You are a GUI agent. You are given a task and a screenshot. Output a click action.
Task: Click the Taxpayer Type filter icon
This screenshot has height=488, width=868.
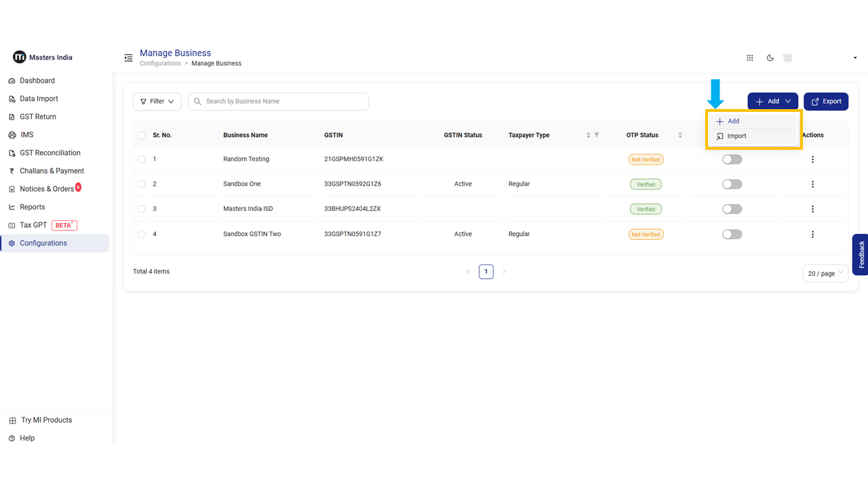(597, 136)
